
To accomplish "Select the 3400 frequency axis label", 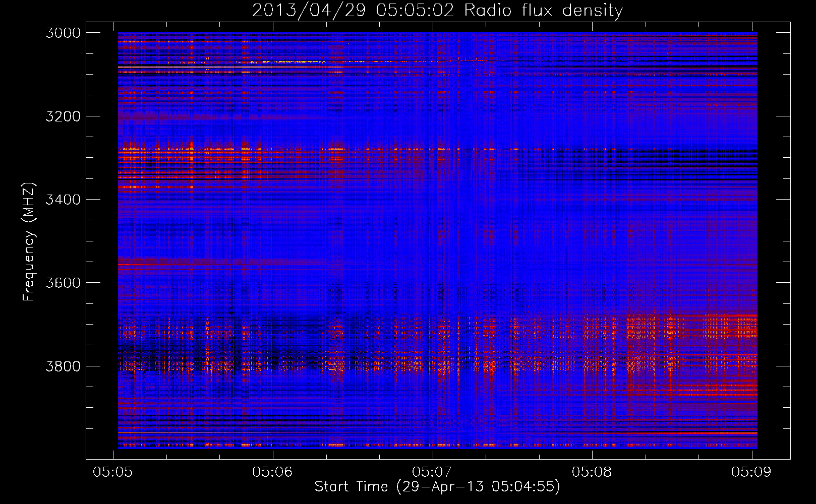I will point(63,200).
